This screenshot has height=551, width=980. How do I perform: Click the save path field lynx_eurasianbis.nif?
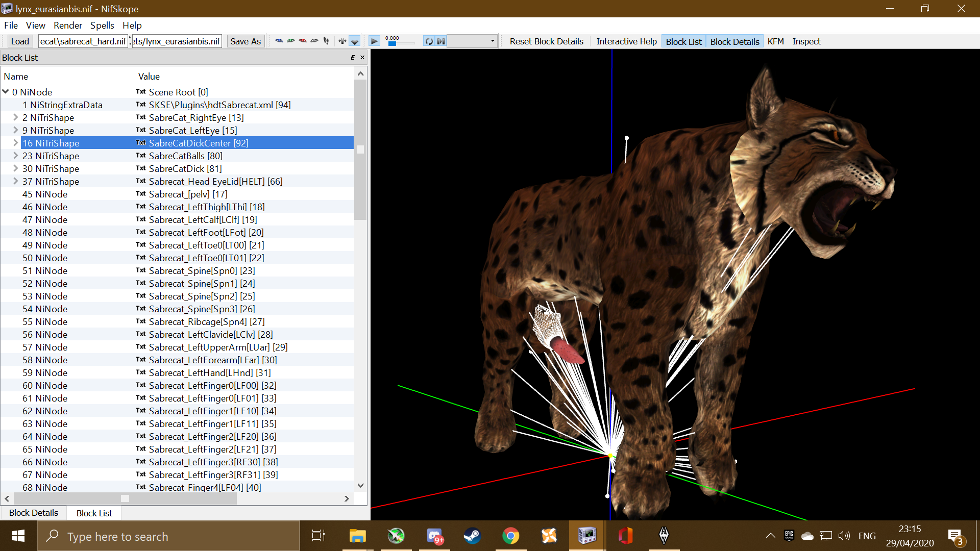pyautogui.click(x=177, y=41)
